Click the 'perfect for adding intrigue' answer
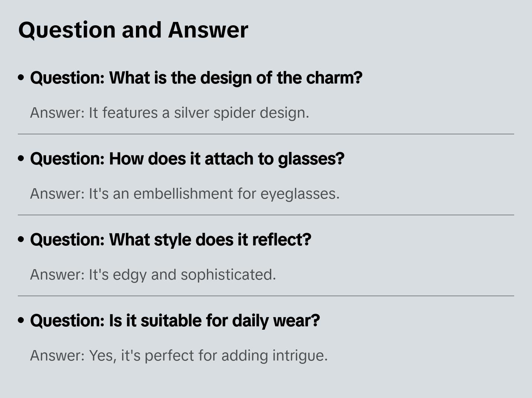Screen dimensions: 532x398 pos(179,356)
